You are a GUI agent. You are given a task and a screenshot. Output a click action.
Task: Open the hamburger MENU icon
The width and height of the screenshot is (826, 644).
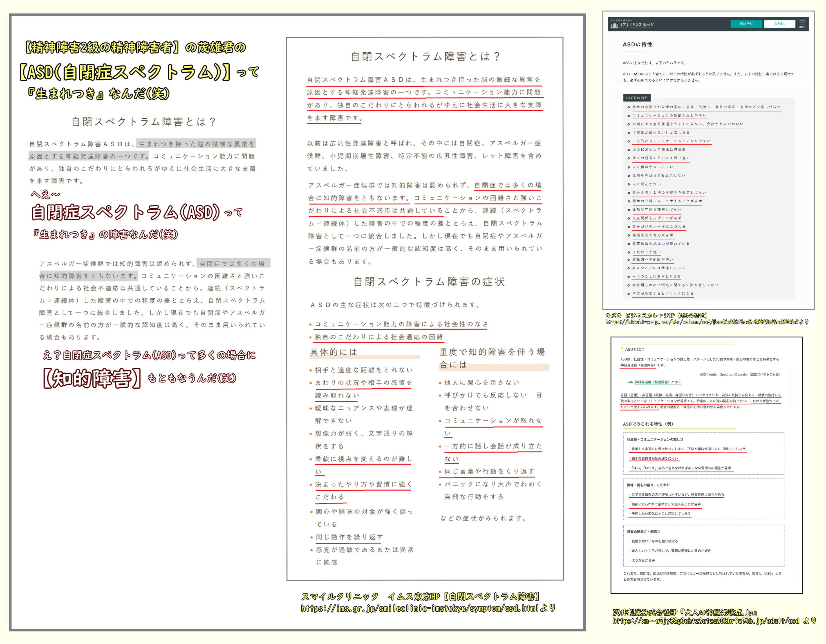pos(802,23)
